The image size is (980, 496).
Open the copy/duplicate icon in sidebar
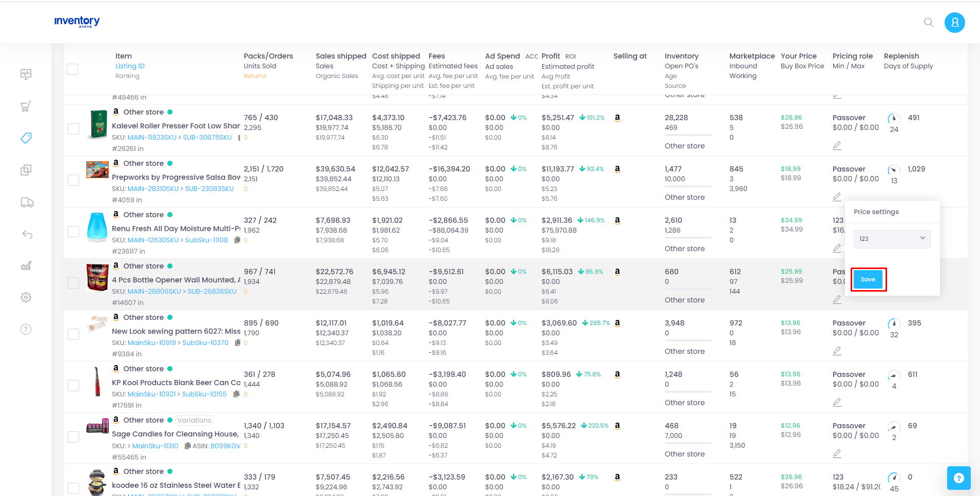[x=26, y=170]
